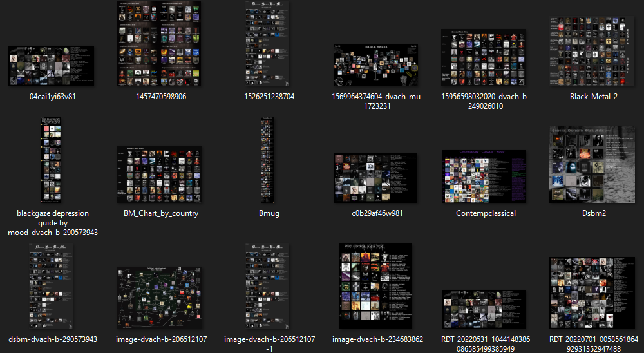Click the Dsbm2 file name

594,213
